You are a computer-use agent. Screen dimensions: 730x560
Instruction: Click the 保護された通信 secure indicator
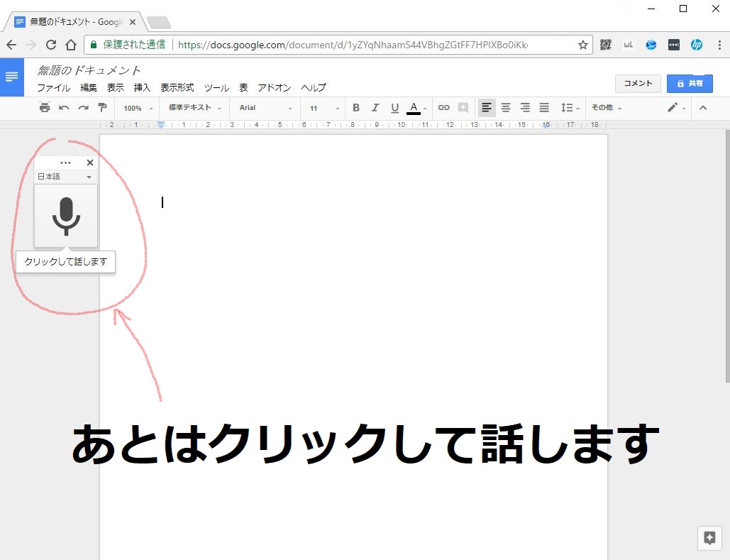(x=128, y=45)
